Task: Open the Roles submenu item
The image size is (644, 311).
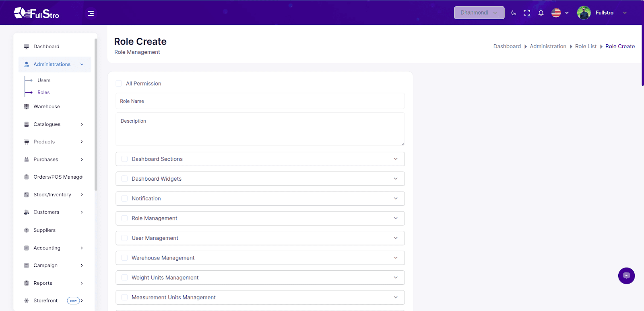Action: click(x=43, y=93)
